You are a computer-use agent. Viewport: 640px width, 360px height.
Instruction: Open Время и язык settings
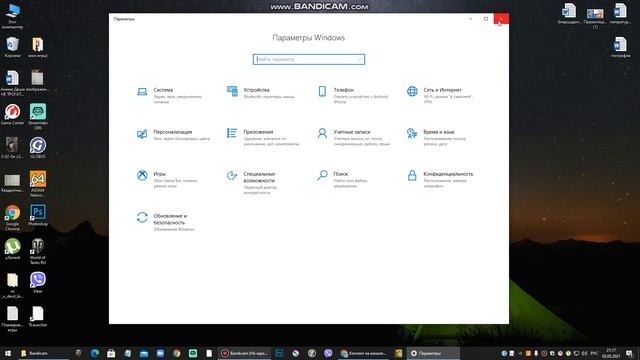click(x=436, y=138)
